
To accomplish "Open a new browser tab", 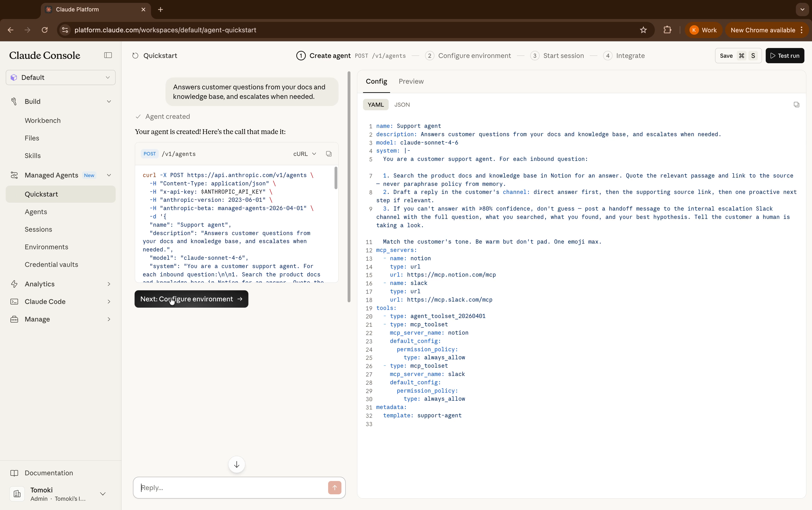I will [x=160, y=10].
